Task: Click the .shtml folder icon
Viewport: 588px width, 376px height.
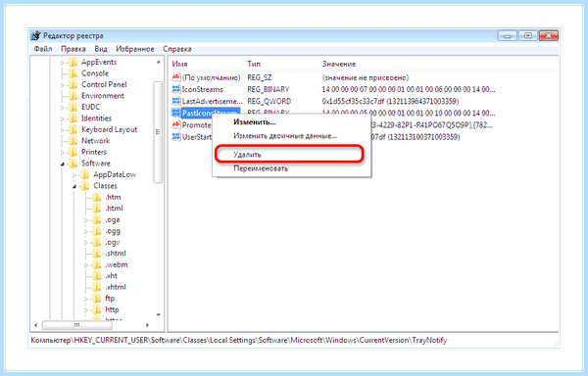Action: tap(97, 254)
